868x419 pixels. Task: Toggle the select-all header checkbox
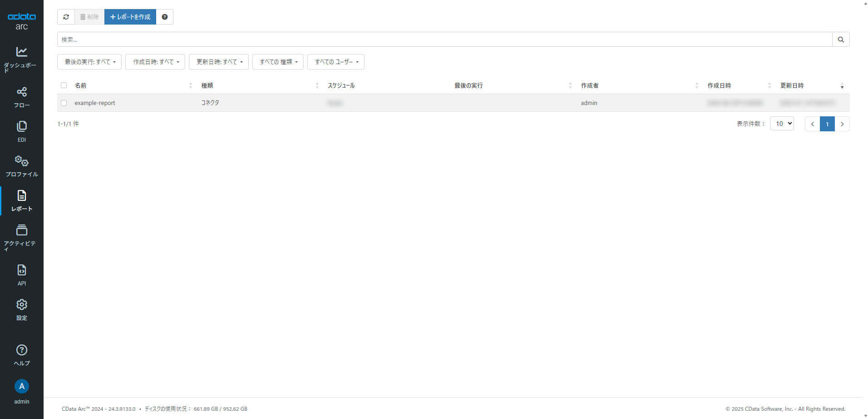pos(64,85)
